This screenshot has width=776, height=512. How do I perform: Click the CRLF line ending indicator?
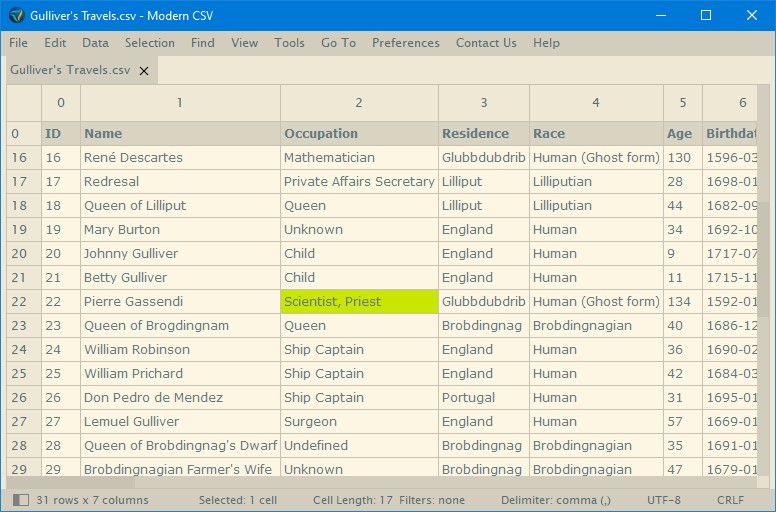(x=730, y=500)
